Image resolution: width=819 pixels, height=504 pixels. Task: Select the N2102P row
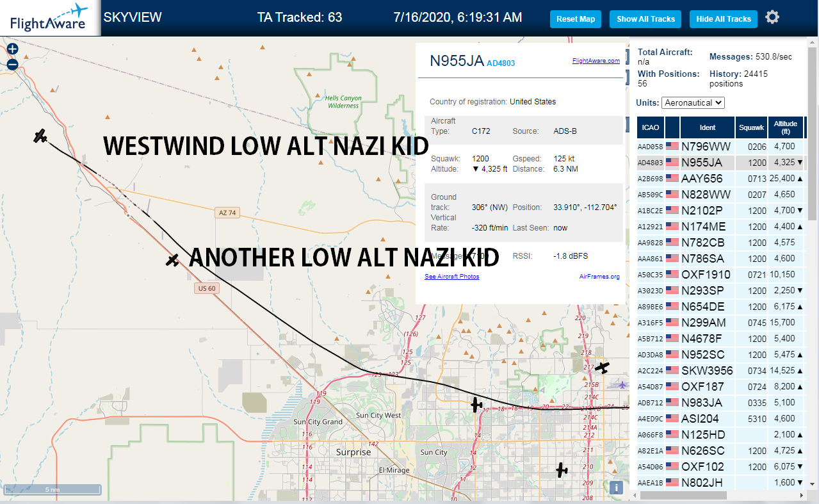pos(720,211)
